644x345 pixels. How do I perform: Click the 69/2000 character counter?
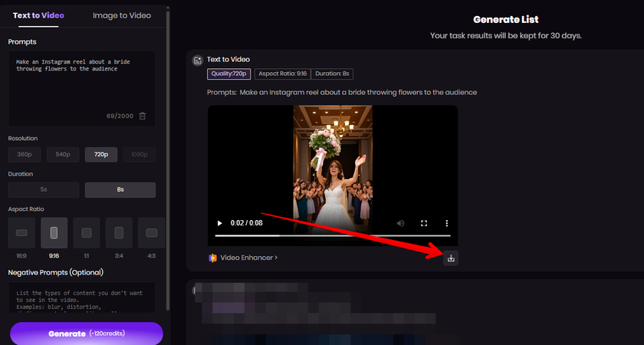120,117
